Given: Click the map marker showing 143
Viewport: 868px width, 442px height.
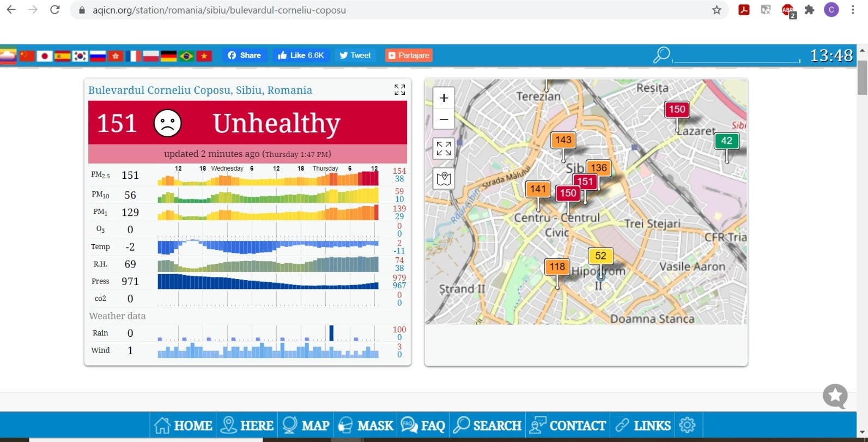Looking at the screenshot, I should (563, 140).
